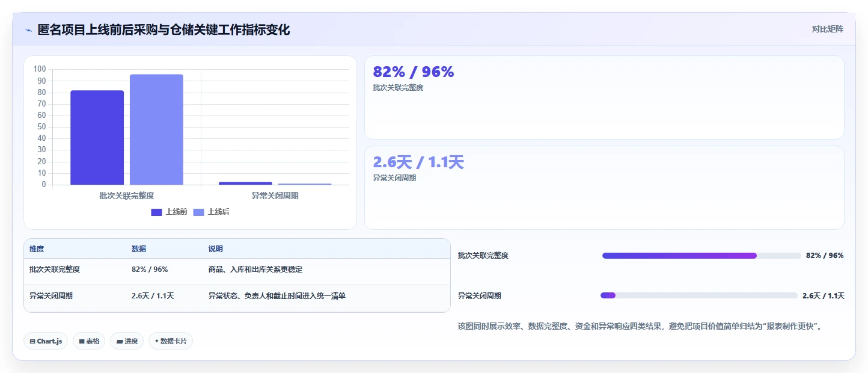Click the progress label 批次关联完整度
Viewport: 868px width, 373px height.
[483, 256]
